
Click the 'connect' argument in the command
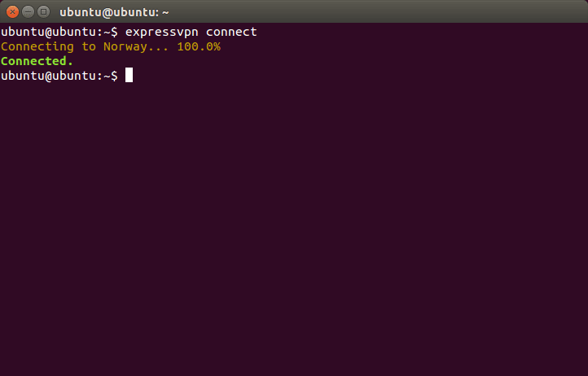click(231, 32)
